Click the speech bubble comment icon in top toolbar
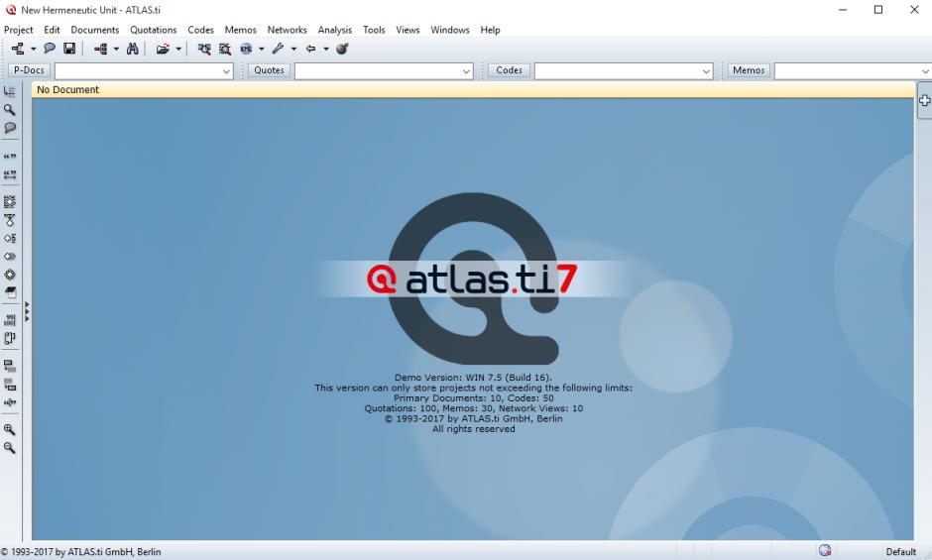The image size is (932, 560). [x=50, y=49]
